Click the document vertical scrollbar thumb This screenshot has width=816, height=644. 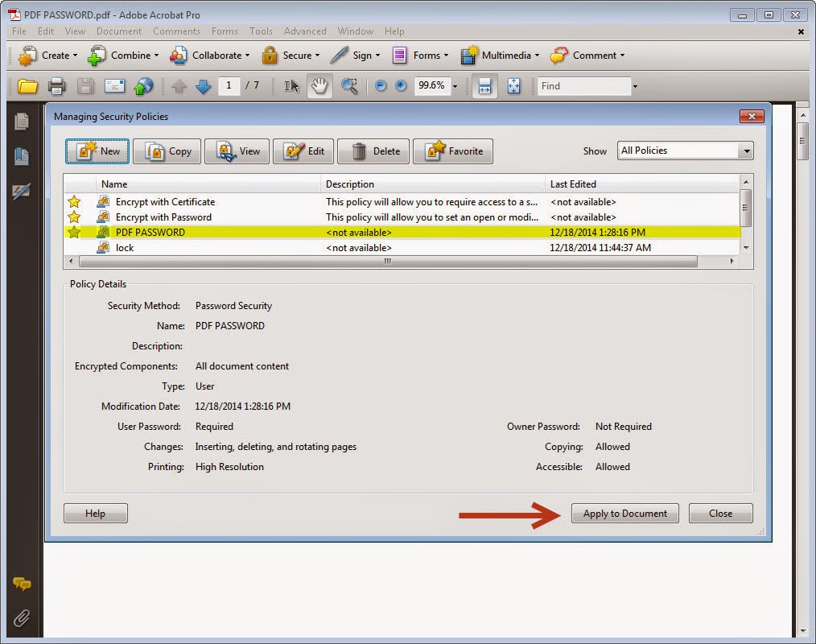point(802,141)
